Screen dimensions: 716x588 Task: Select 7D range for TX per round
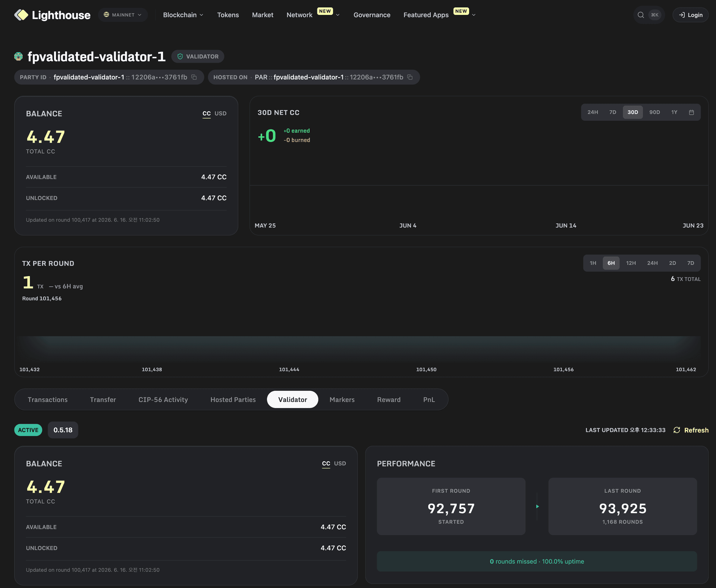pyautogui.click(x=691, y=263)
